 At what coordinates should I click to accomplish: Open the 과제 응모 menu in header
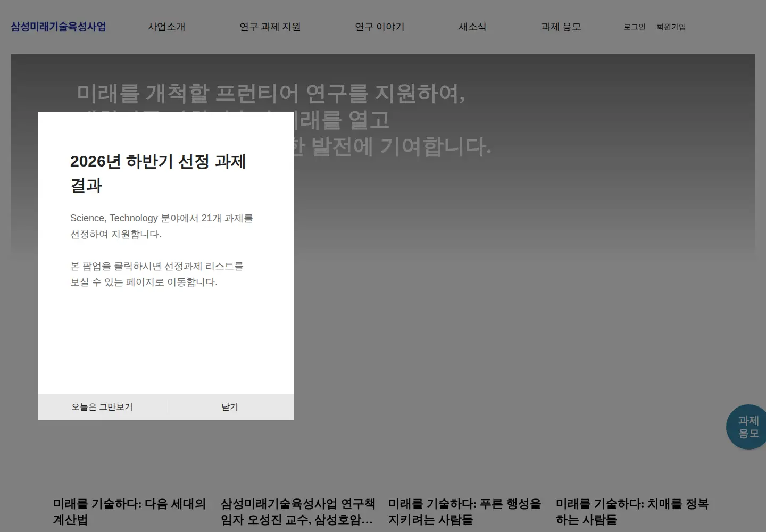[x=561, y=27]
